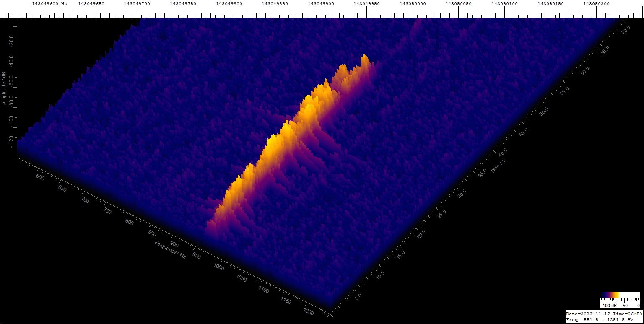Image resolution: width=644 pixels, height=324 pixels.
Task: Click the "143049750" top ruler label
Action: [x=183, y=3]
